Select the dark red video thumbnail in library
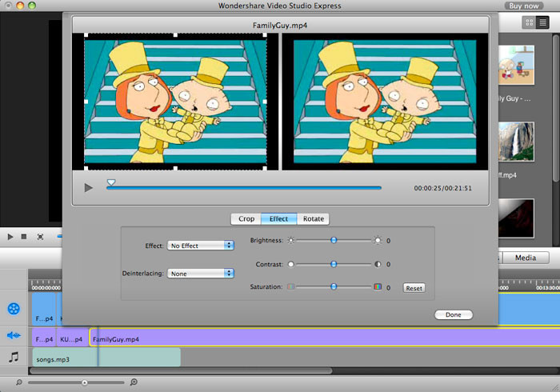560x392 pixels. point(516,218)
